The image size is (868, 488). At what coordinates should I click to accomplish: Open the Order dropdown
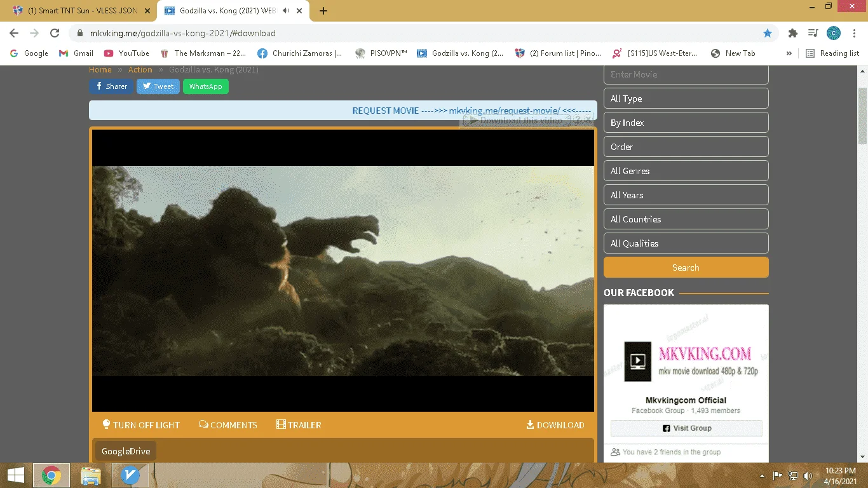(686, 147)
